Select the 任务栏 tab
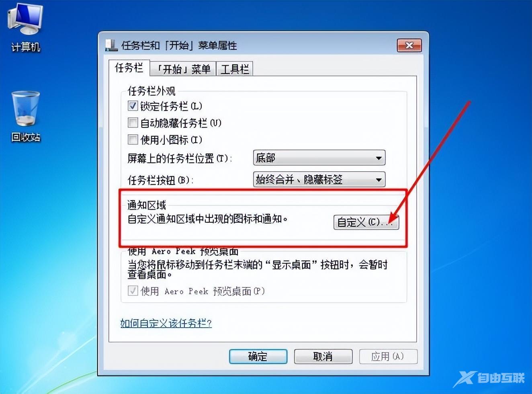This screenshot has height=394, width=532. [129, 68]
